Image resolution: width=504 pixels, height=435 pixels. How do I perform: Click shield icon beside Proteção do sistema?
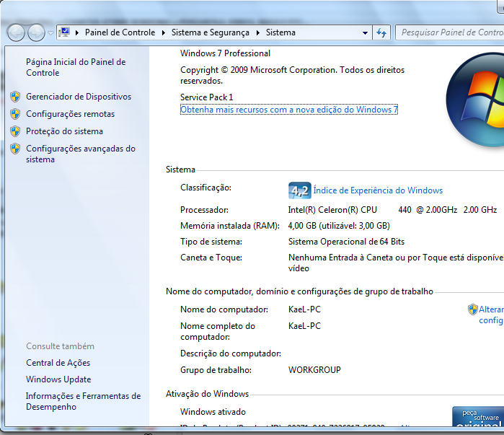point(15,131)
